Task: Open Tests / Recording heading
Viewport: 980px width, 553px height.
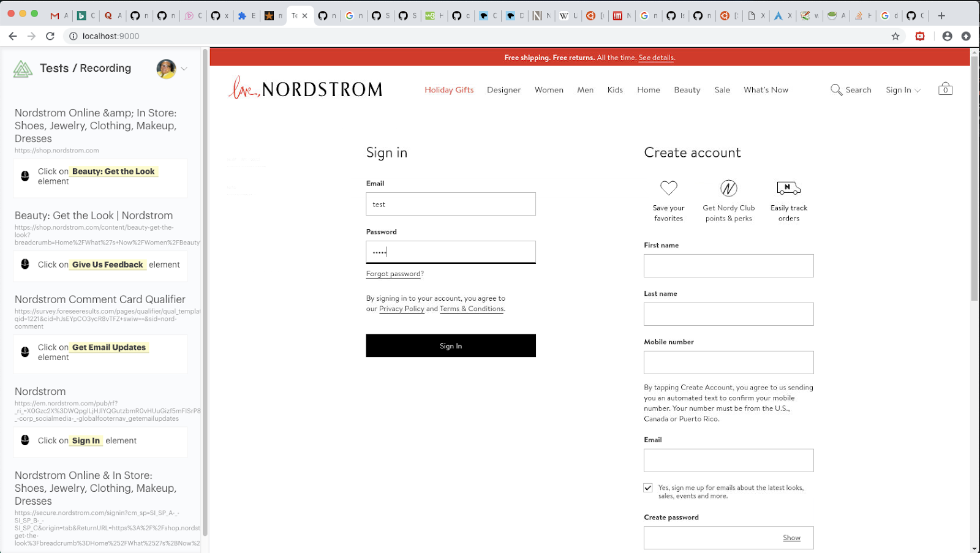Action: click(85, 68)
